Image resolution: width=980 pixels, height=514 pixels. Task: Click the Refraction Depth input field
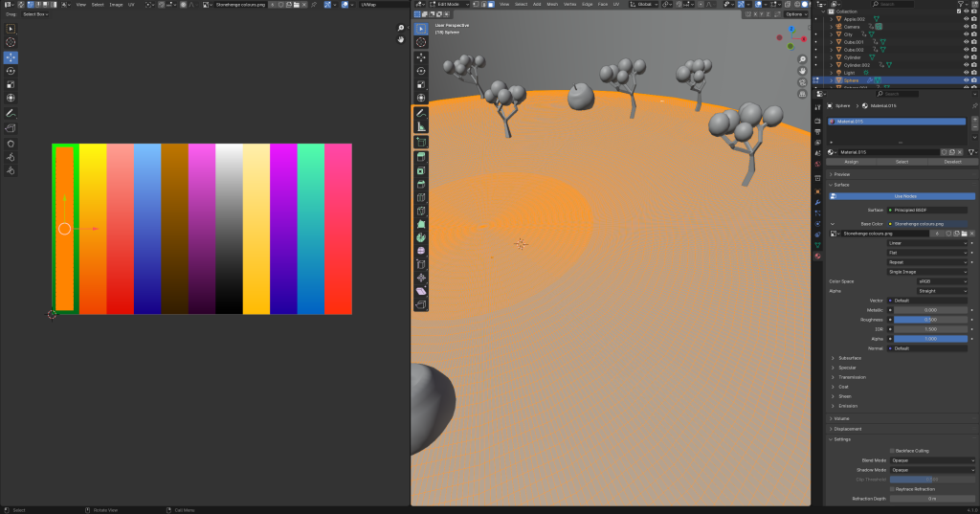pyautogui.click(x=928, y=499)
